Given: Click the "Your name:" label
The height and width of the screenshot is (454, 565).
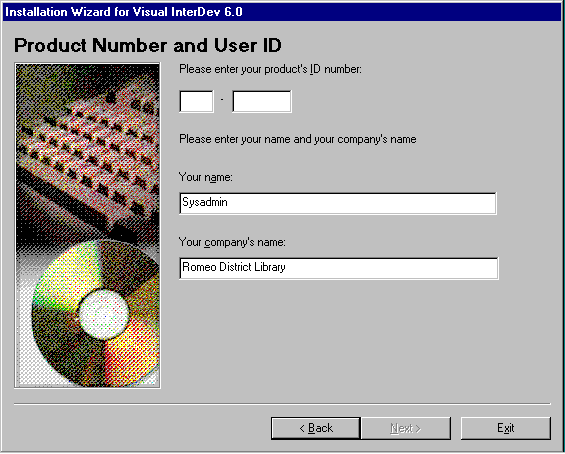Looking at the screenshot, I should coord(206,177).
